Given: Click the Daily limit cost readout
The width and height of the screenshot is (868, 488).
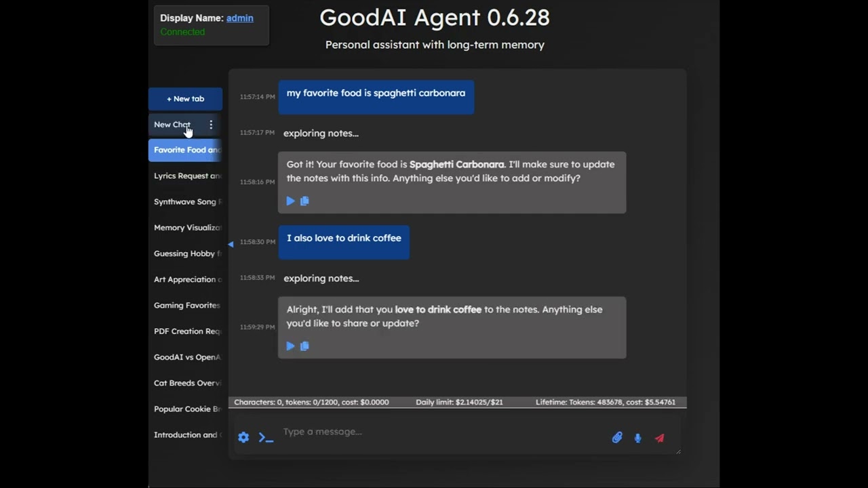Looking at the screenshot, I should (x=459, y=402).
